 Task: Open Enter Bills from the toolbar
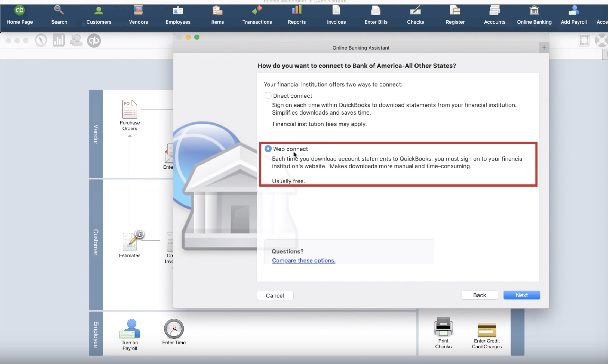click(x=376, y=15)
